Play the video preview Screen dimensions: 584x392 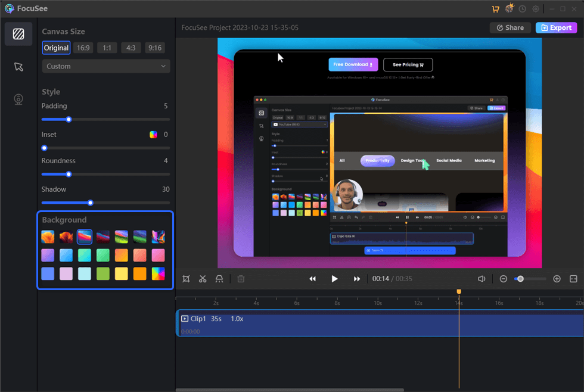(334, 279)
